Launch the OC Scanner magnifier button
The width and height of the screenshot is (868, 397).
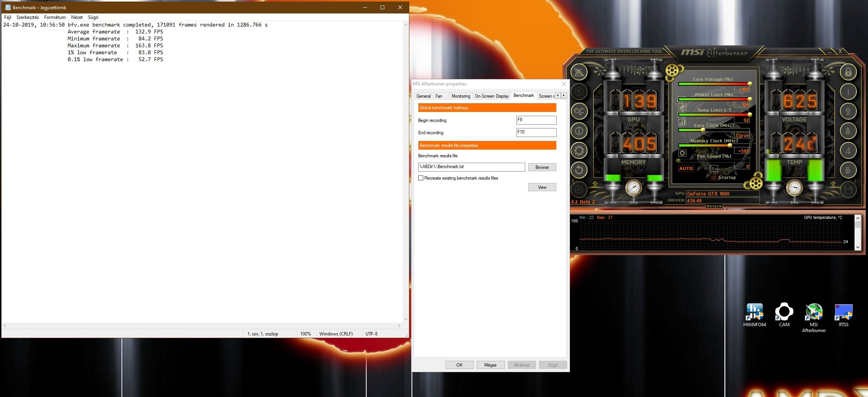pos(579,112)
